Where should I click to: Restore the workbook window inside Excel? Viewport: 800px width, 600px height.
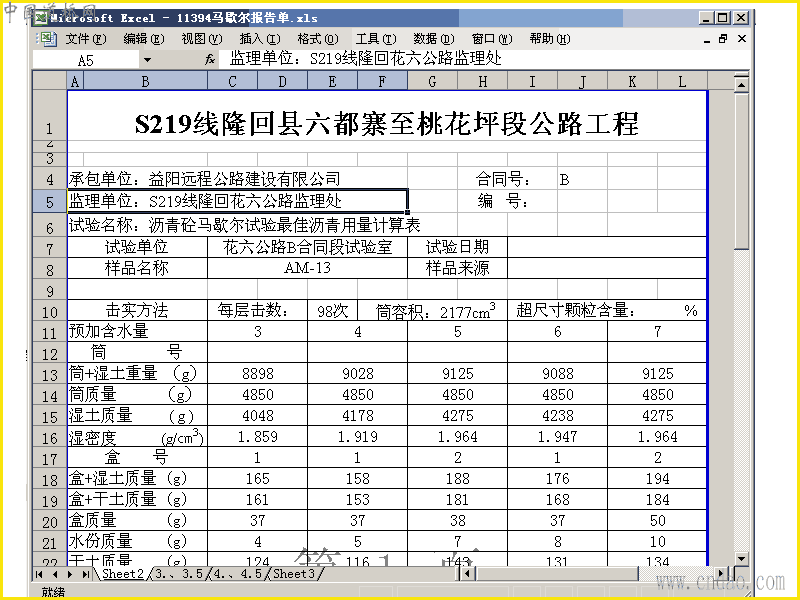723,39
